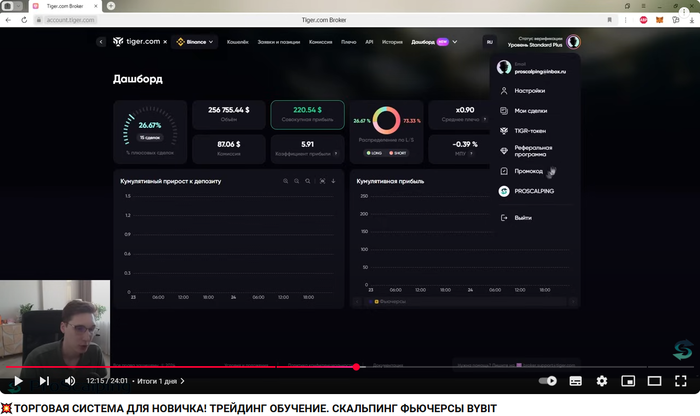The width and height of the screenshot is (700, 416).
Task: Toggle LONG legend in distribution chart
Action: click(x=374, y=153)
